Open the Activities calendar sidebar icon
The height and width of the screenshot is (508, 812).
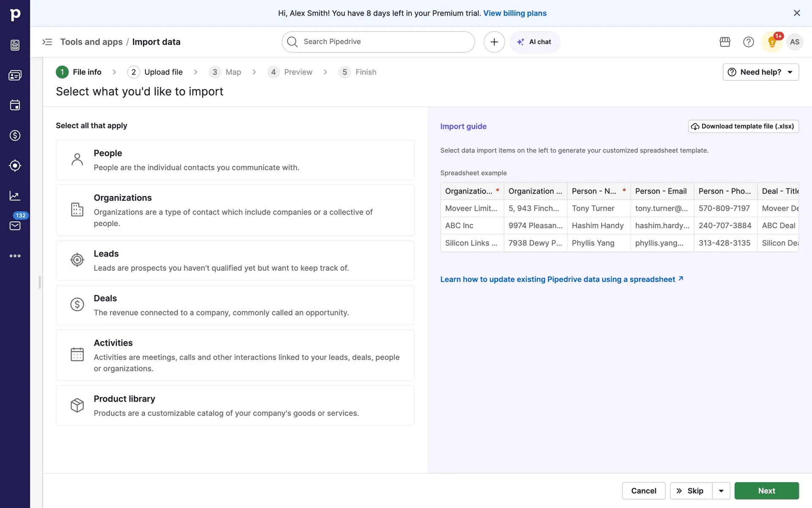coord(15,105)
